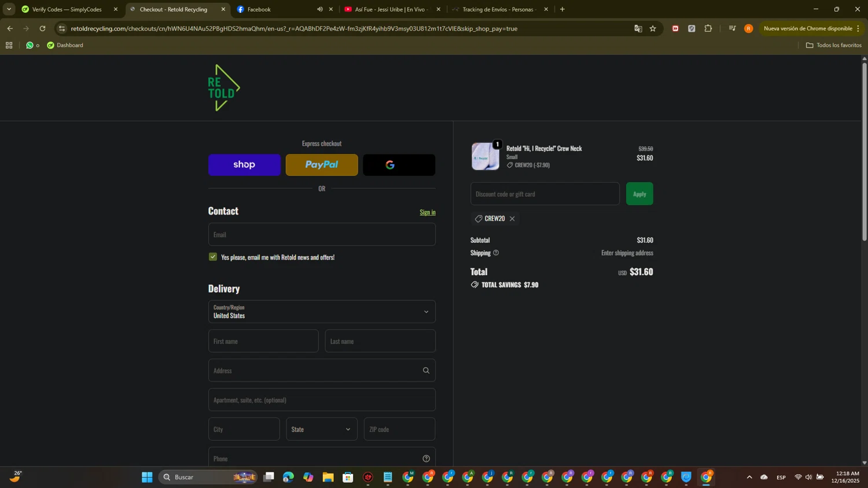Viewport: 868px width, 488px height.
Task: Click the First name field
Action: tap(263, 341)
